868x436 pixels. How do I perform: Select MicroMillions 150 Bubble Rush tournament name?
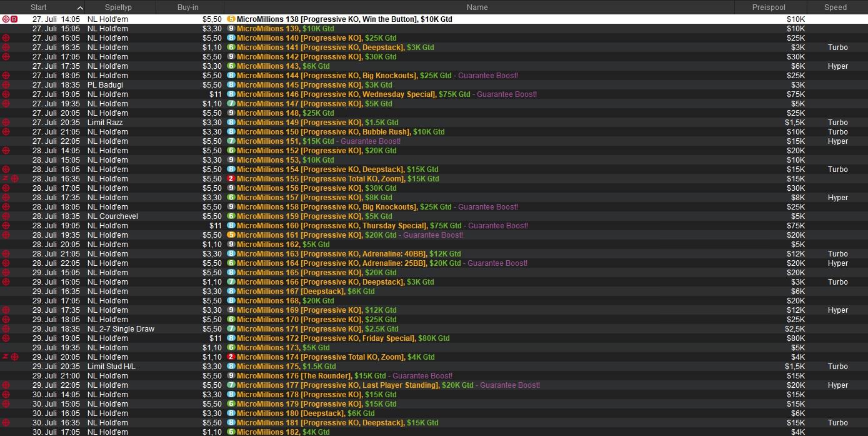pyautogui.click(x=323, y=132)
